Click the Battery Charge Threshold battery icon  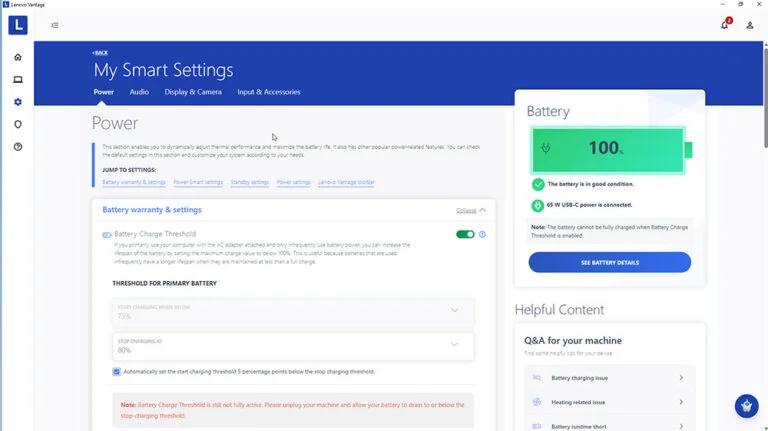pos(107,235)
